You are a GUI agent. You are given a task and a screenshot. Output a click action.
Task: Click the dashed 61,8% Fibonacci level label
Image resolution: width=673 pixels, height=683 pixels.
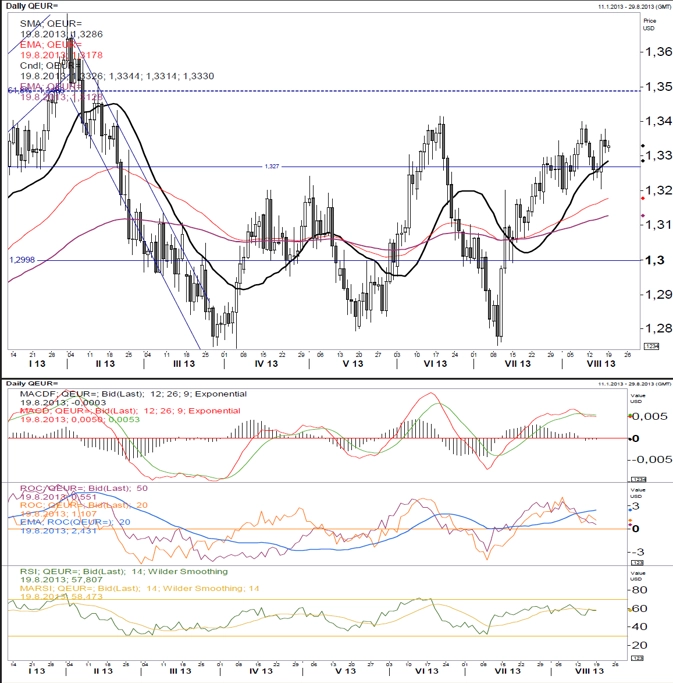click(x=35, y=90)
